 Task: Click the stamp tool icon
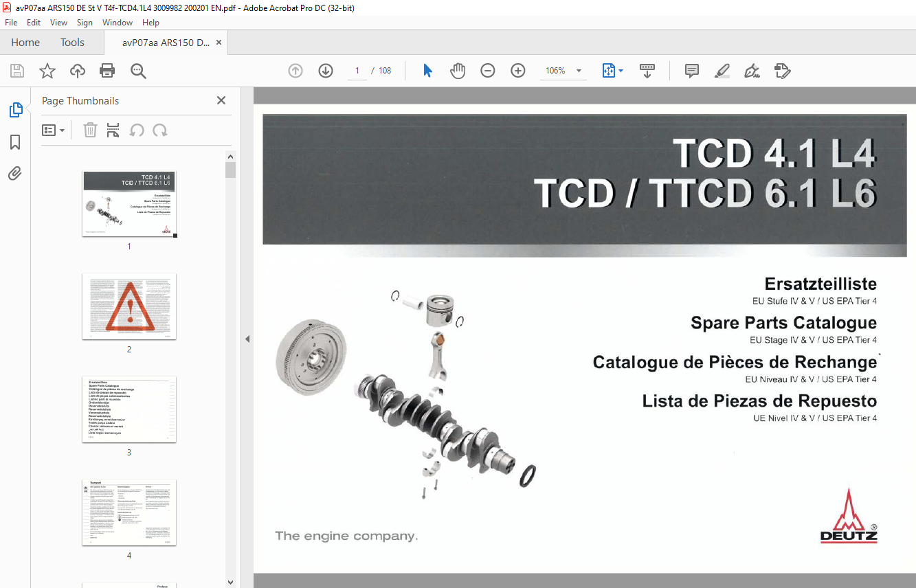[783, 71]
